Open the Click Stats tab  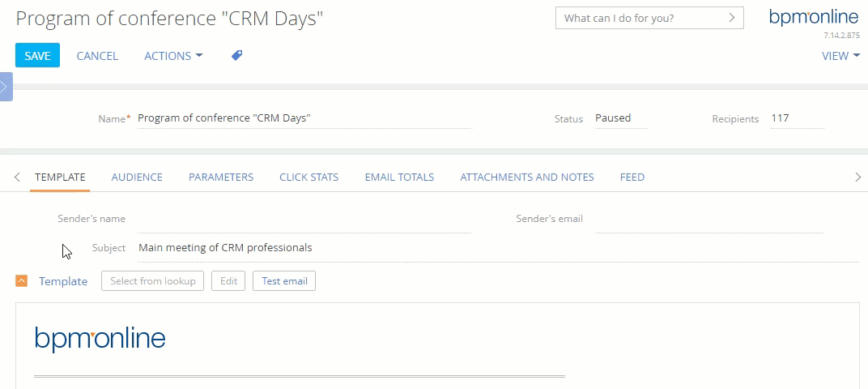308,177
